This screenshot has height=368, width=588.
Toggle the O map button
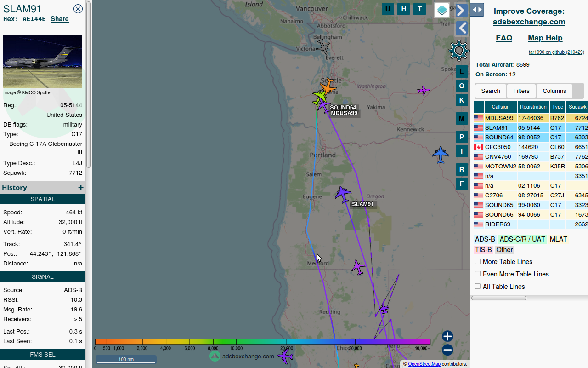tap(462, 86)
